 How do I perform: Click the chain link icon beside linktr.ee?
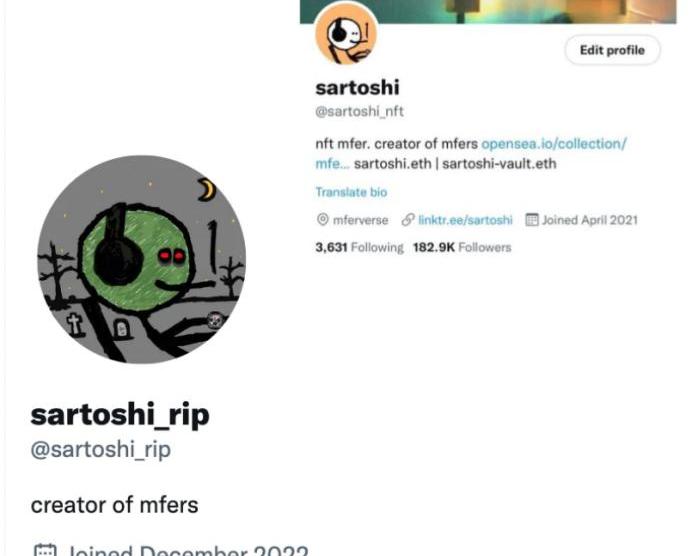[x=408, y=219]
